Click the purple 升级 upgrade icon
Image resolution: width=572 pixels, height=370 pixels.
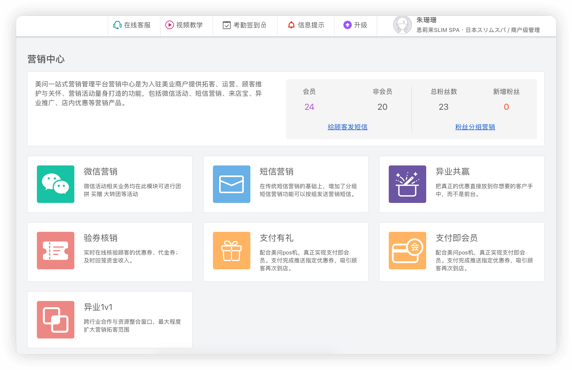(x=347, y=25)
